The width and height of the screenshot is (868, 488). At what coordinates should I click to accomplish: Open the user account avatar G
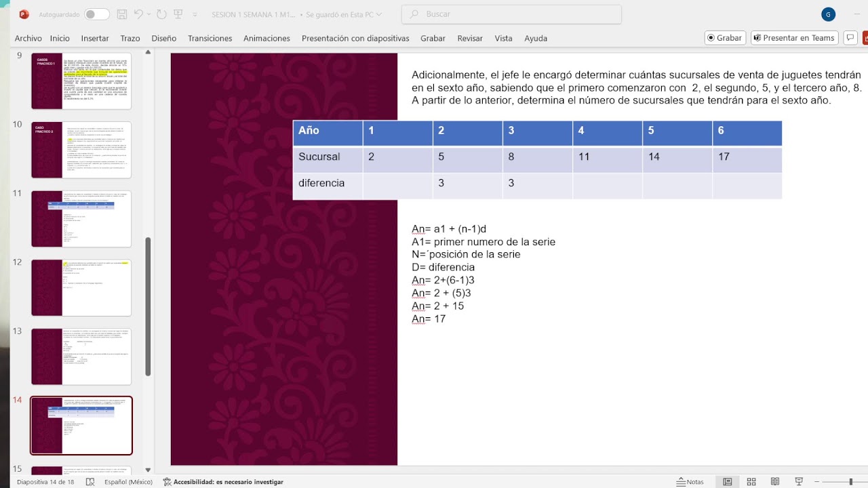coord(828,14)
